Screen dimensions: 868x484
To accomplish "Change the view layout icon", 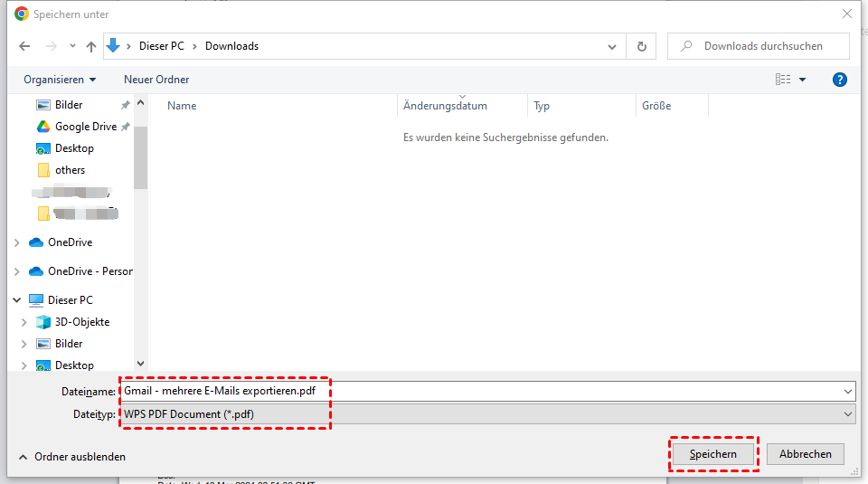I will [x=783, y=80].
